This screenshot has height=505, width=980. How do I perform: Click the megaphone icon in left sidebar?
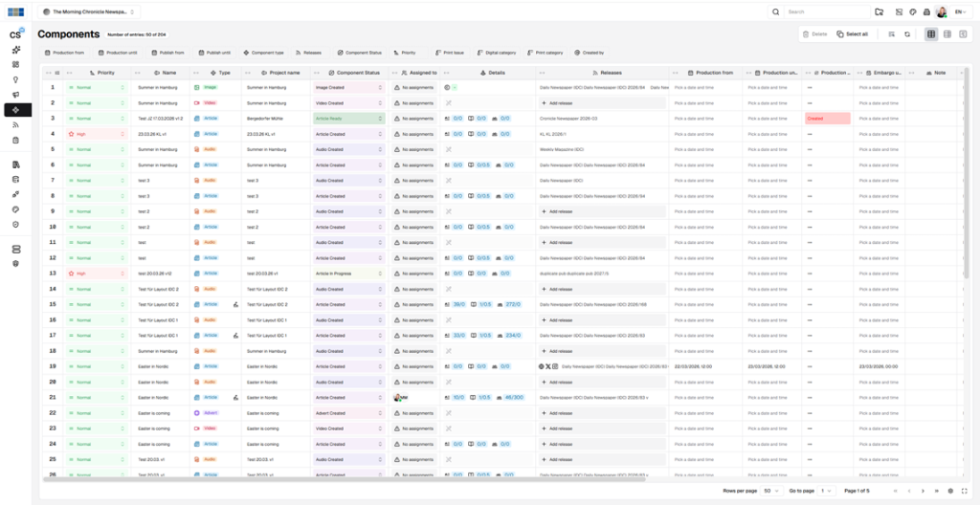(x=15, y=95)
